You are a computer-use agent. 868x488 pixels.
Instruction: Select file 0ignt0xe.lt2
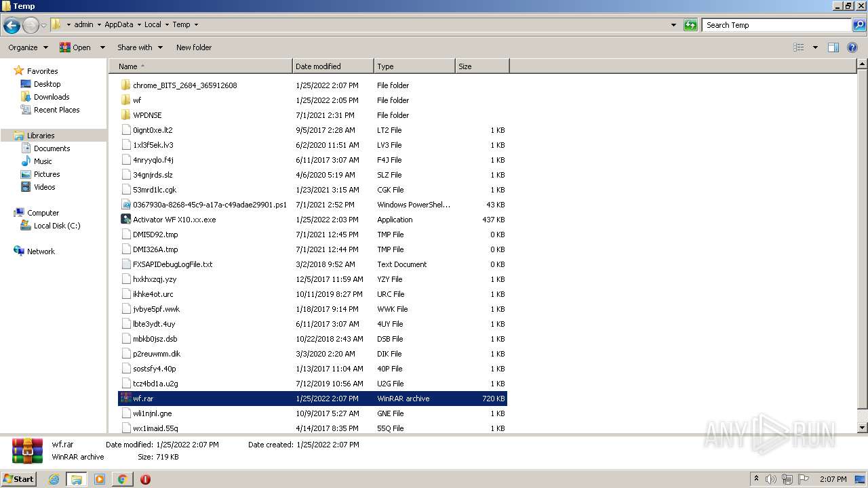tap(153, 130)
